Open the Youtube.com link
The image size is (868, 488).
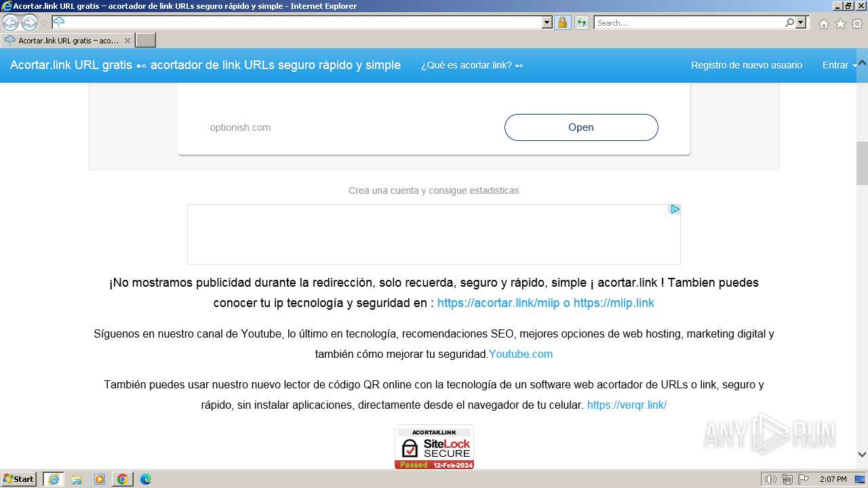(521, 354)
